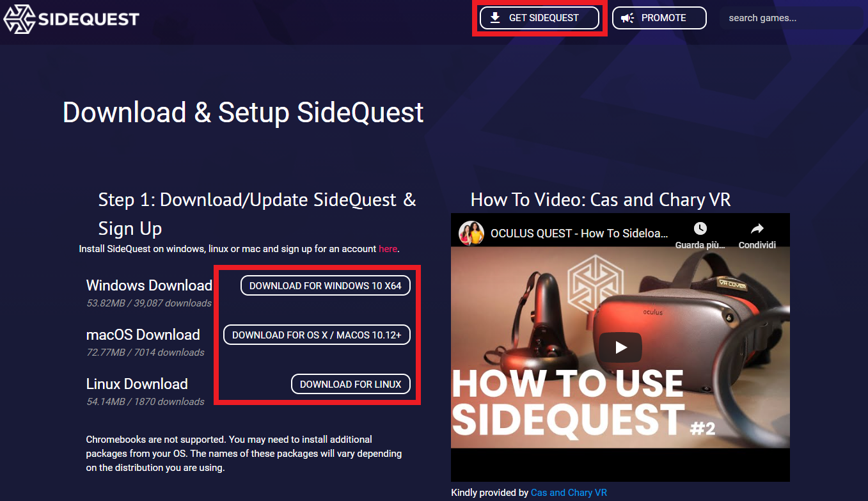Play the How To Use SideQuest video
The width and height of the screenshot is (868, 501).
[x=620, y=347]
